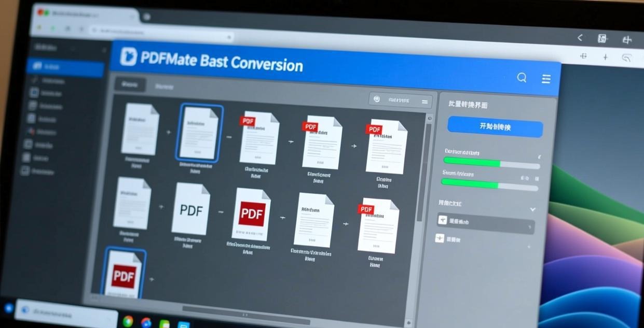The width and height of the screenshot is (644, 328).
Task: Select the last PDF-tagged document in the top row
Action: tap(387, 147)
